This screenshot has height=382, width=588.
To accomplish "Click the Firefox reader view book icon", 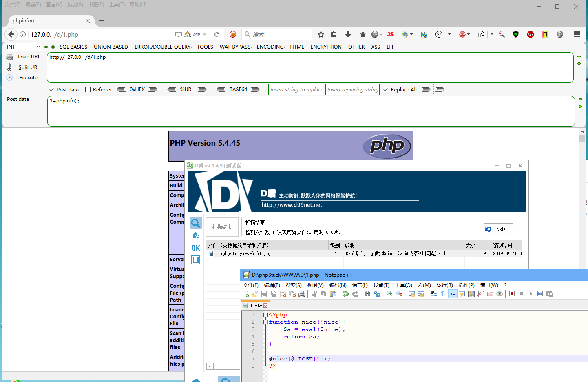I will click(x=179, y=34).
